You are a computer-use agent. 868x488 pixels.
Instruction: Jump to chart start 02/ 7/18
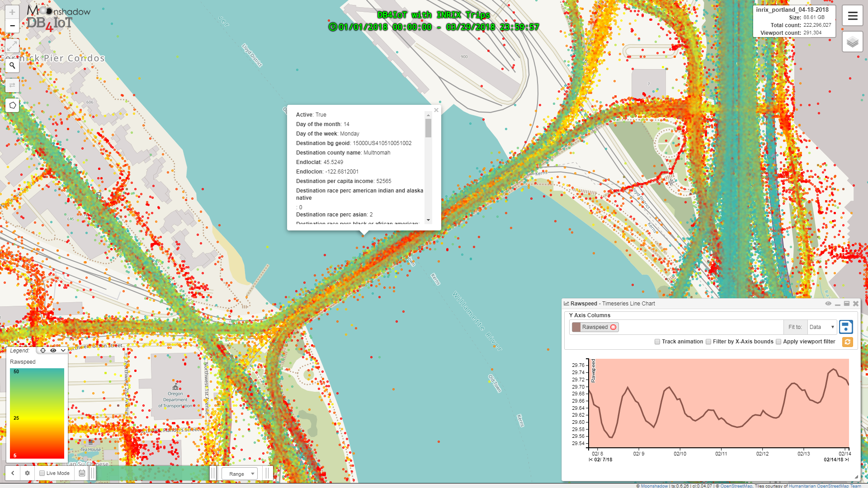click(x=600, y=460)
